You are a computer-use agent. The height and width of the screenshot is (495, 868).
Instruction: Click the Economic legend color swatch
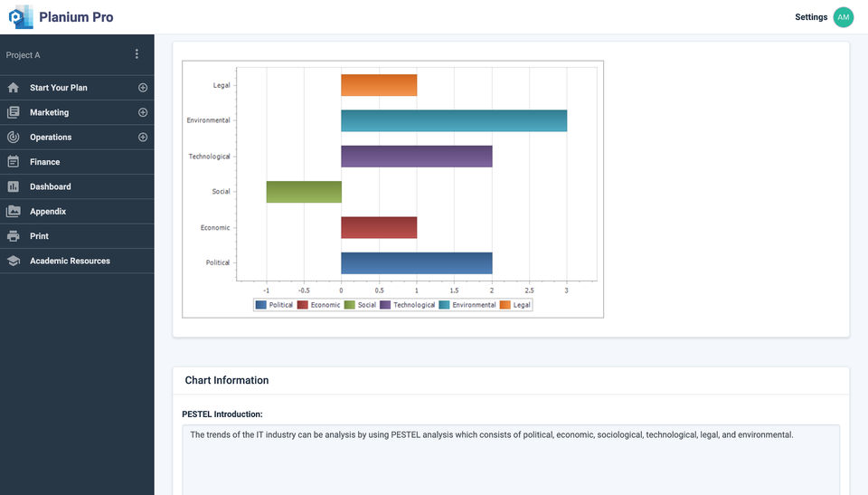coord(302,305)
